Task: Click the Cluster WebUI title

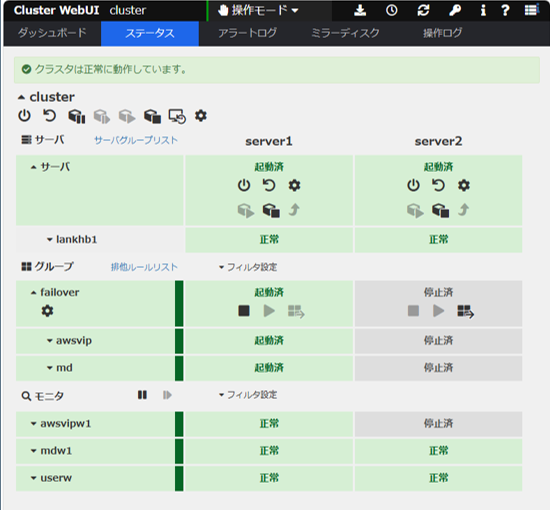Action: (56, 11)
